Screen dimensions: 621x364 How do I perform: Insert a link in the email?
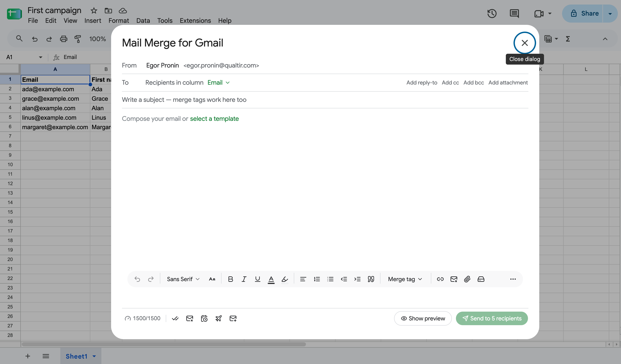click(x=440, y=279)
